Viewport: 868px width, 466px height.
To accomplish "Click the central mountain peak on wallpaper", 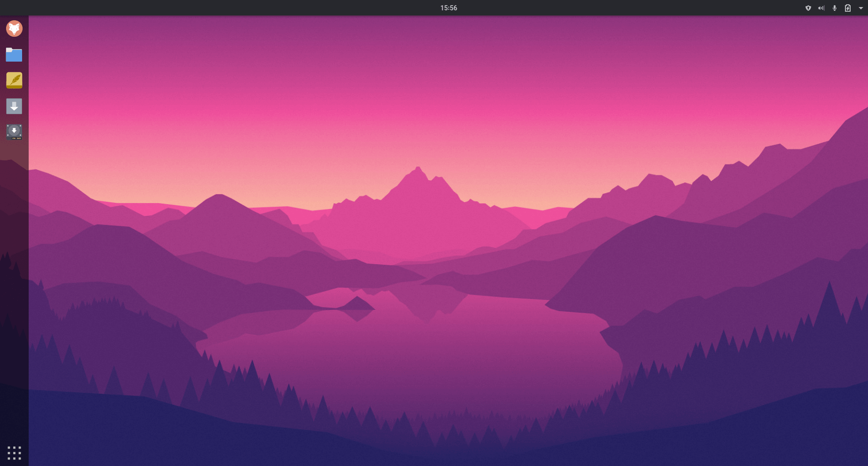I will click(x=418, y=172).
